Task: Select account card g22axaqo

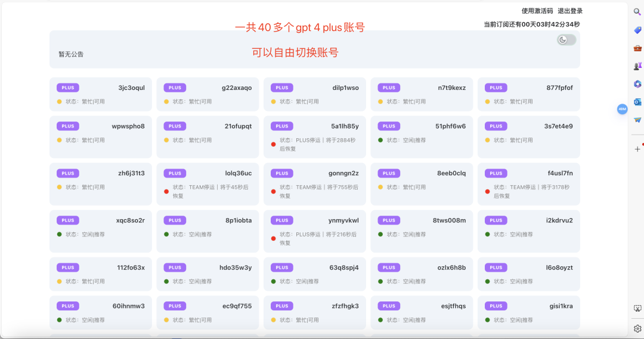Action: click(208, 94)
